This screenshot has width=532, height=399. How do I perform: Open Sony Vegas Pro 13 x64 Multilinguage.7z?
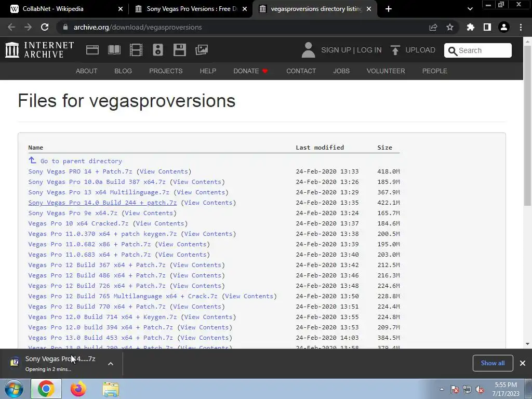click(x=99, y=192)
